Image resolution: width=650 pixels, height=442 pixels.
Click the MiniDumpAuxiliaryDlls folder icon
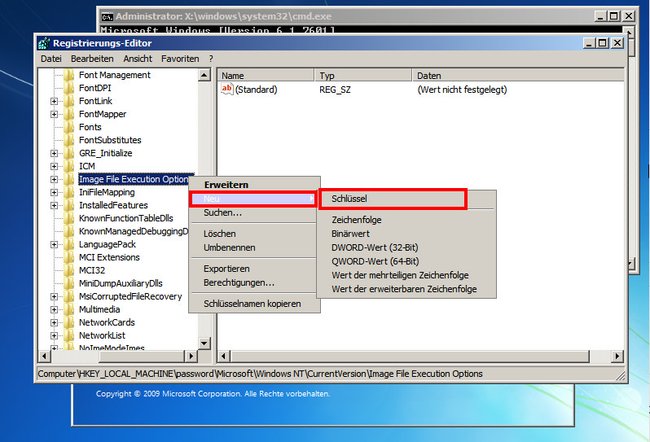[69, 284]
